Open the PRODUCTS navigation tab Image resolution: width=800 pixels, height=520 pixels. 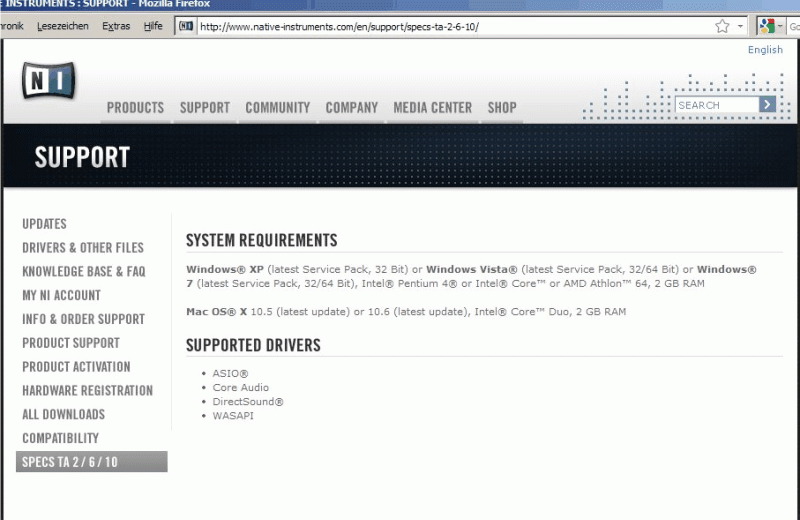[x=135, y=108]
